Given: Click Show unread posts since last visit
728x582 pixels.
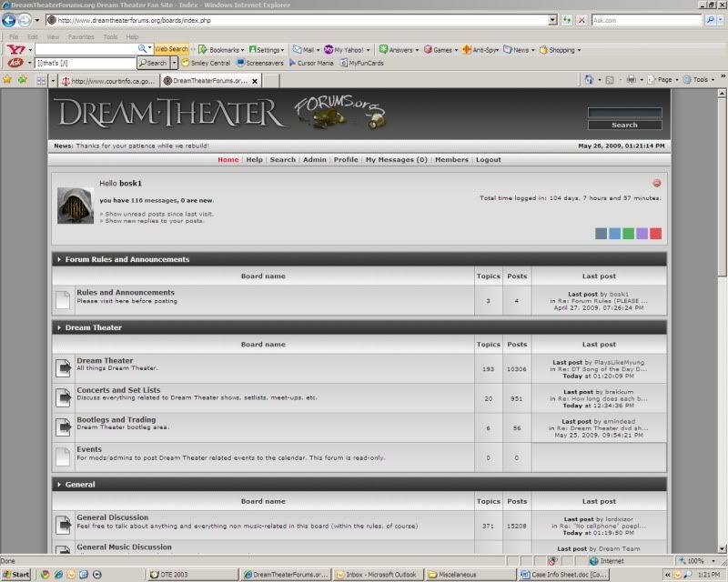Looking at the screenshot, I should point(159,214).
